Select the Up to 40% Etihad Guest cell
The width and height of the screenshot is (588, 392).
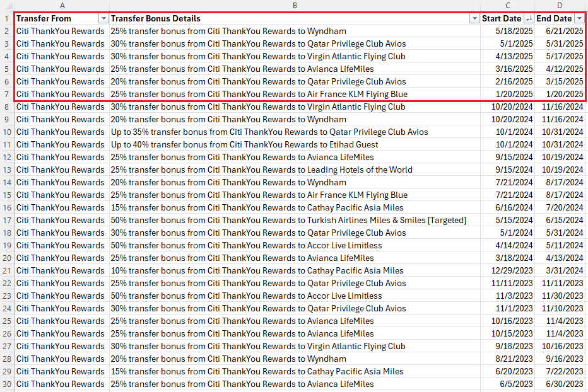295,145
